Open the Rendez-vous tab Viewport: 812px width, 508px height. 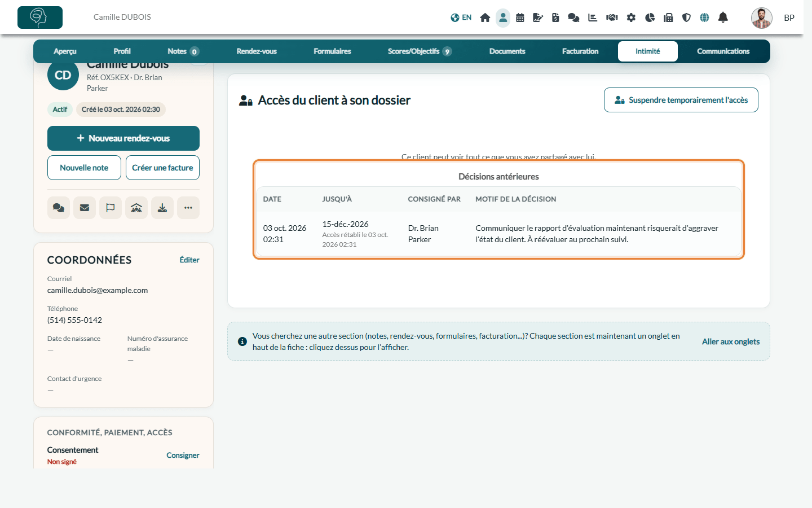(x=257, y=51)
